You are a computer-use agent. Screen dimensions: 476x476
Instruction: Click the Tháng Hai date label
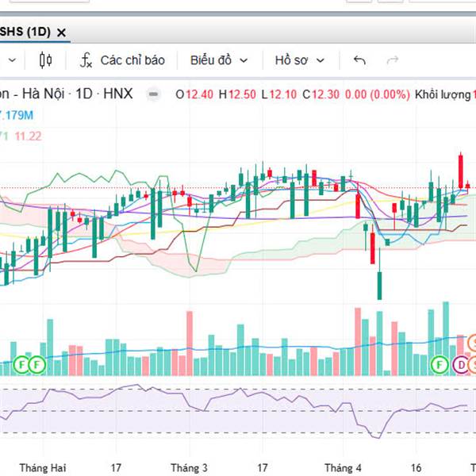click(x=43, y=468)
